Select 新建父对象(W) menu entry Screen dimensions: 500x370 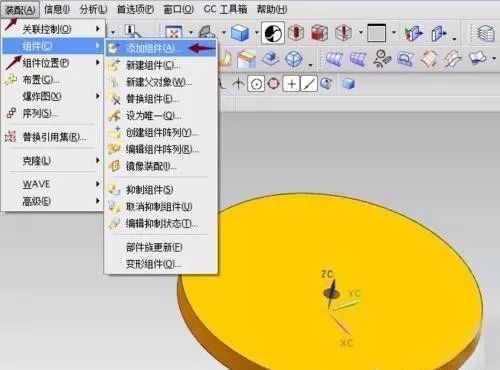(161, 82)
